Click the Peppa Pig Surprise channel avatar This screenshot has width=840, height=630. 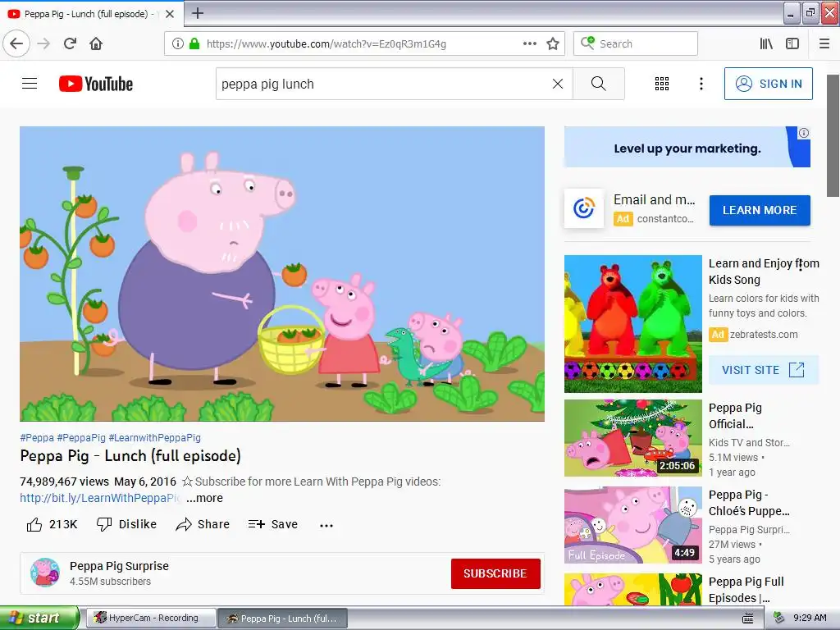45,572
